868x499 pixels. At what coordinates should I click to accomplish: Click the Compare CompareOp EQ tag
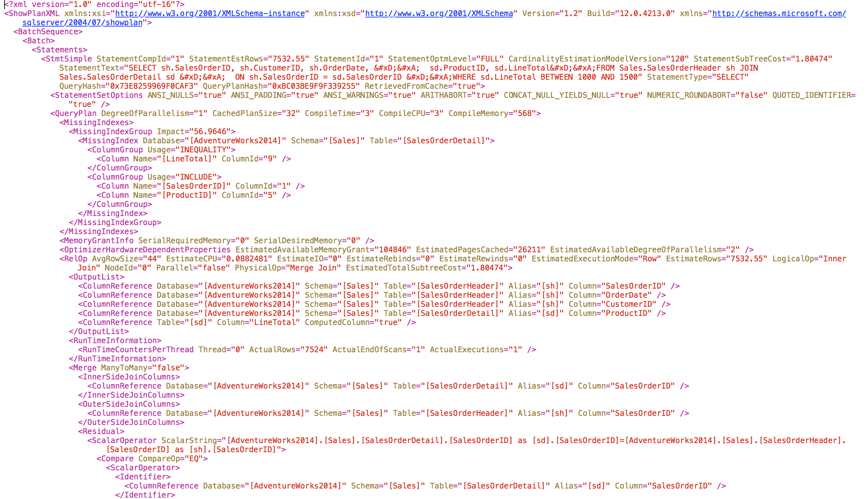click(x=152, y=458)
